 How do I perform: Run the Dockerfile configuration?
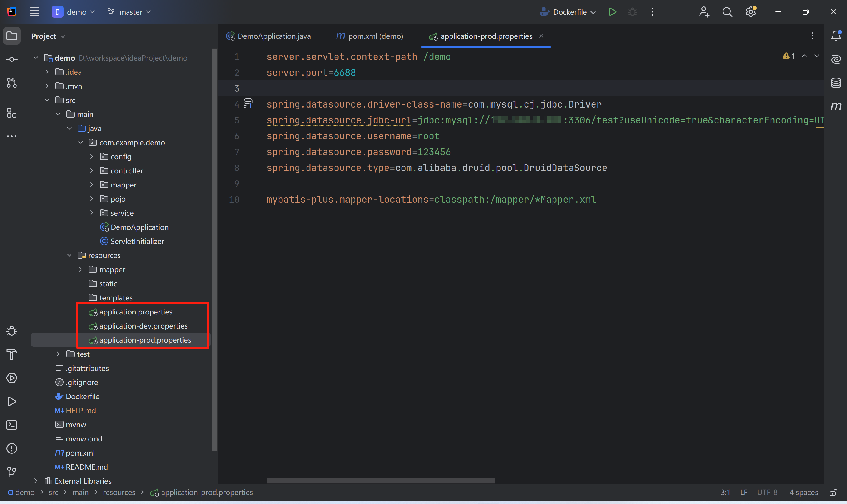click(613, 12)
